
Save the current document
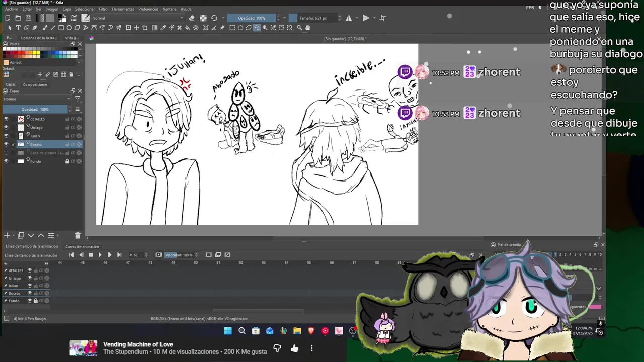coord(28,18)
